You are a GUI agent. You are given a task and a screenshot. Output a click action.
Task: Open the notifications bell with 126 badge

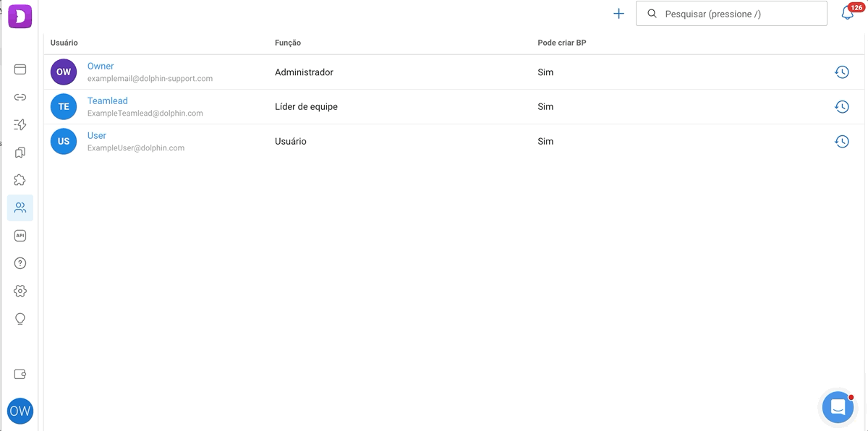click(x=848, y=13)
